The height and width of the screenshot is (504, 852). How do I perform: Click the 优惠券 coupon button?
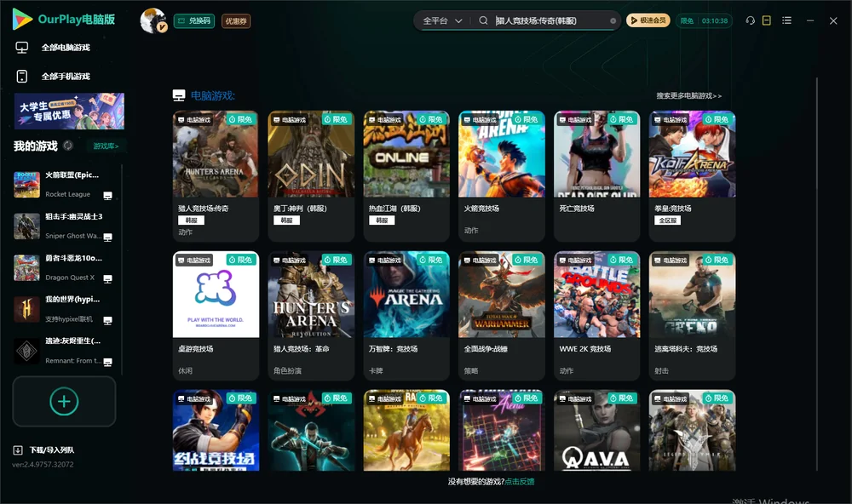pyautogui.click(x=236, y=20)
